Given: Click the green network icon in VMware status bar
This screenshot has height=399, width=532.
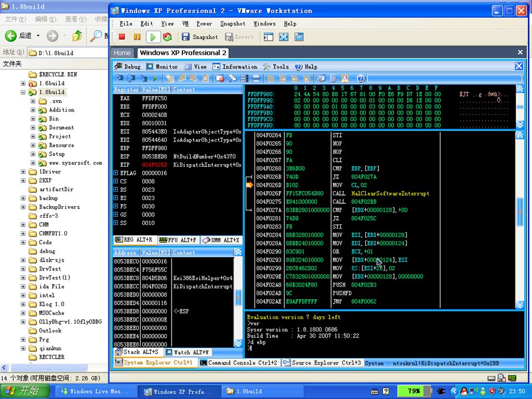Looking at the screenshot, I should pyautogui.click(x=512, y=378).
